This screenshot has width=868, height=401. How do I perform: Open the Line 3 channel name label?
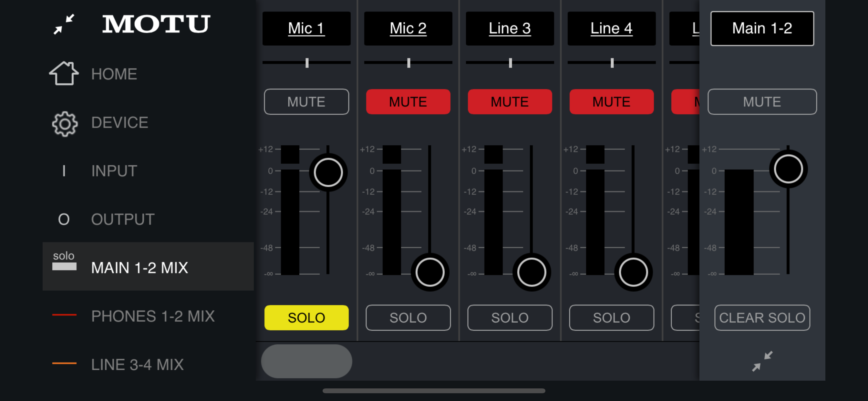(x=510, y=28)
